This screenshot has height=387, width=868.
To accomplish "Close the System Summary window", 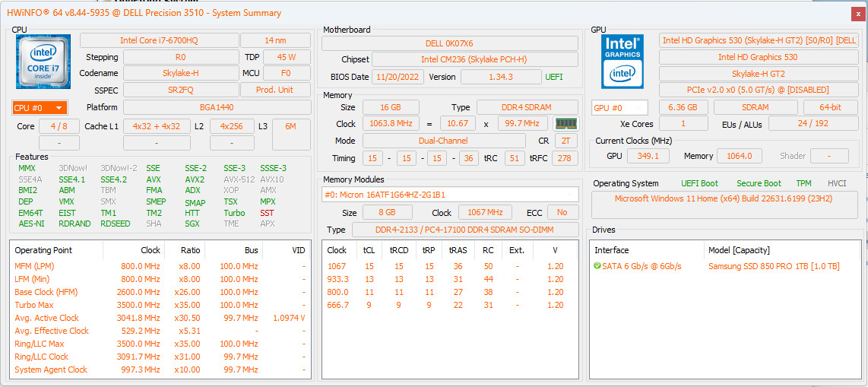I will pyautogui.click(x=857, y=13).
